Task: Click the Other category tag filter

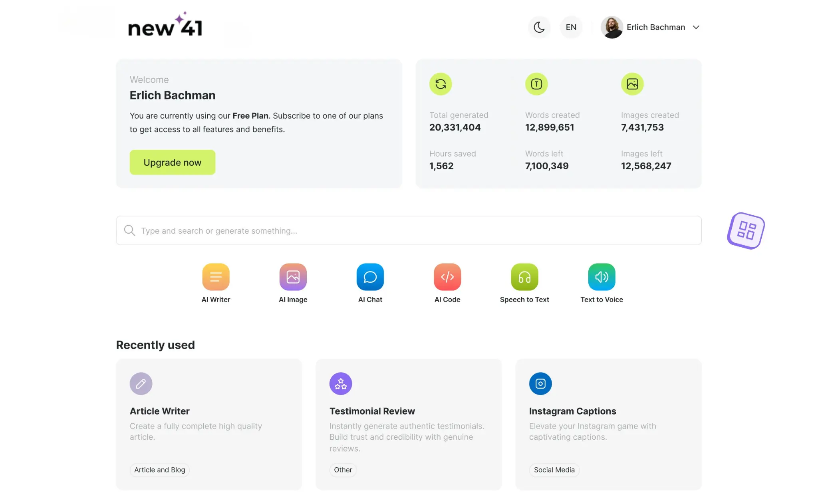Action: pyautogui.click(x=343, y=470)
